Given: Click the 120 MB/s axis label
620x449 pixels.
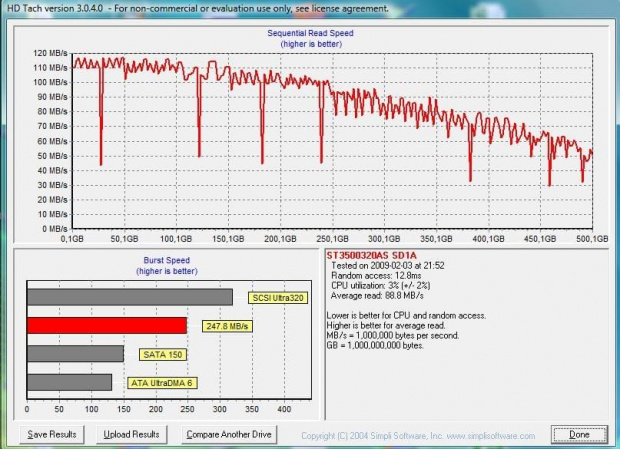Looking at the screenshot, I should 50,53.
